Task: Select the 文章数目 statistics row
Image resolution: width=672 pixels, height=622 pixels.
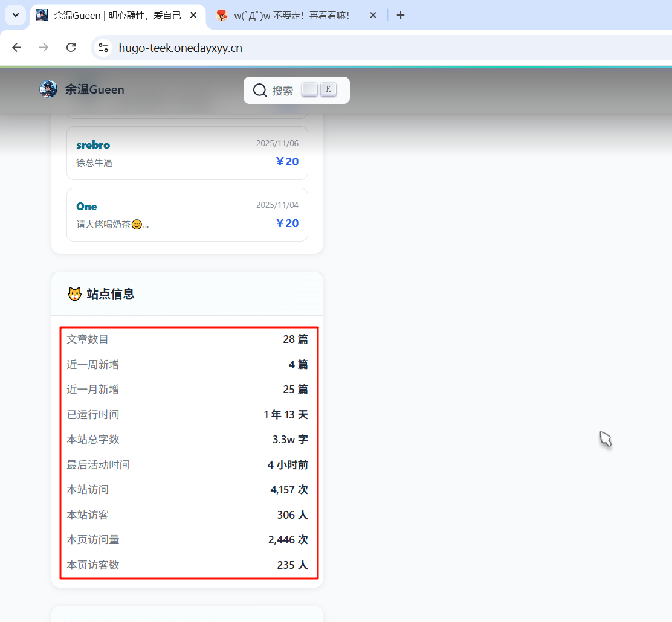Action: (187, 339)
